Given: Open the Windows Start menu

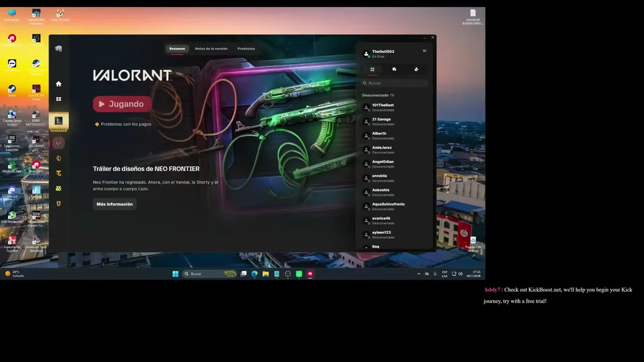Looking at the screenshot, I should (x=176, y=274).
